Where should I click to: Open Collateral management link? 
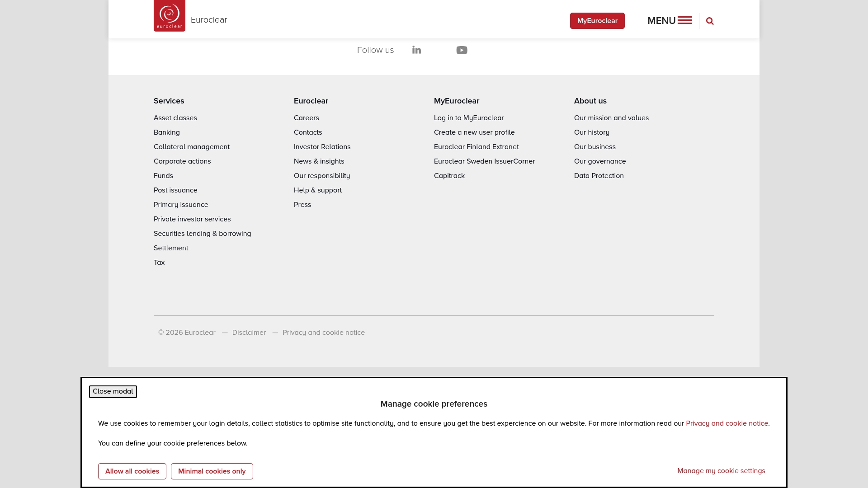click(192, 147)
